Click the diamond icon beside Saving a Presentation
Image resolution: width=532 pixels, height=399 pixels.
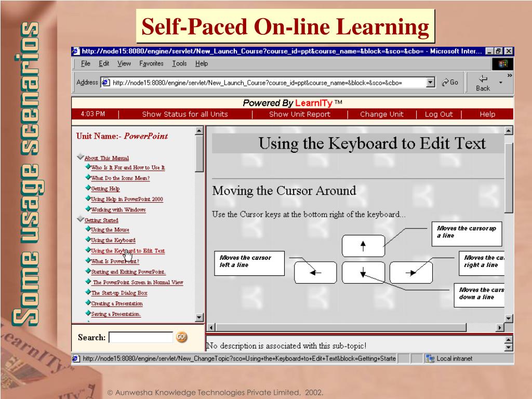tap(88, 313)
